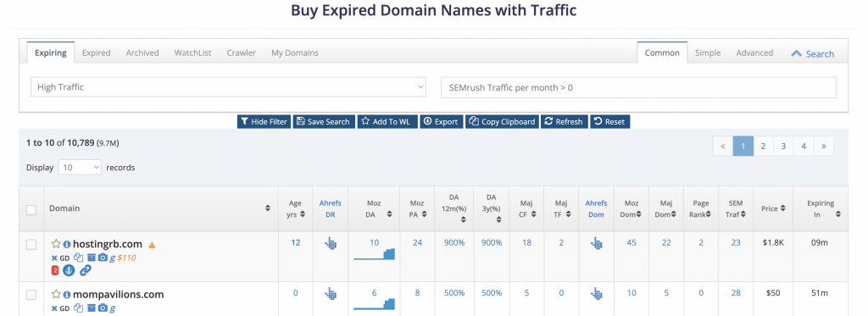Click the Hide Filter button
Screen dimensions: 868x316
point(264,122)
